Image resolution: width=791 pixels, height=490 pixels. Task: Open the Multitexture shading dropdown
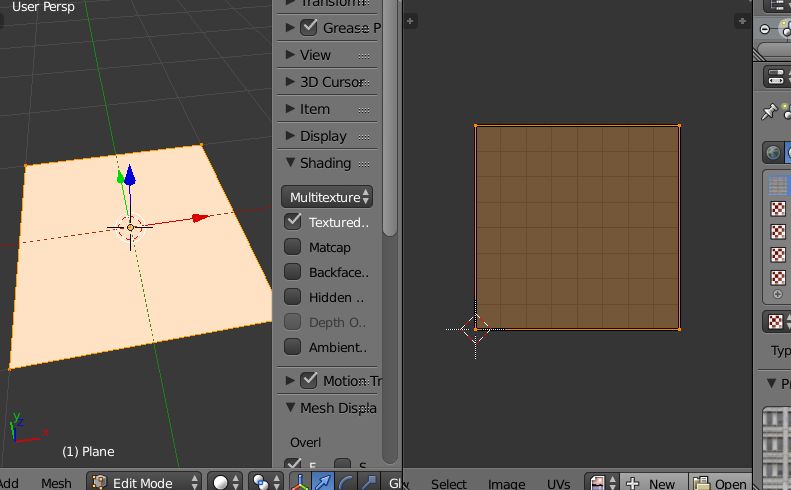coord(327,197)
